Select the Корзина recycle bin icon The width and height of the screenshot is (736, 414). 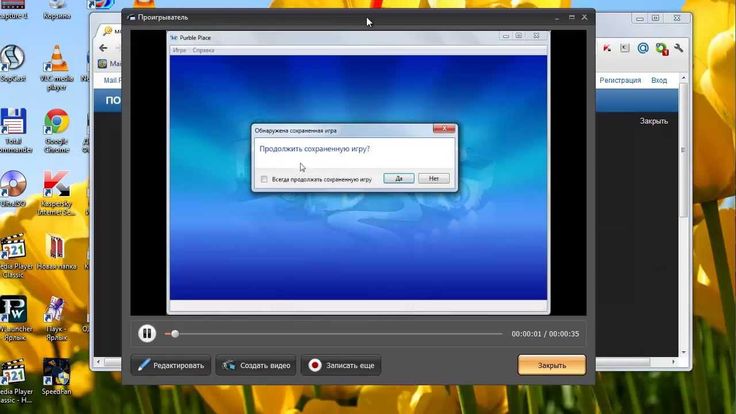pyautogui.click(x=57, y=10)
